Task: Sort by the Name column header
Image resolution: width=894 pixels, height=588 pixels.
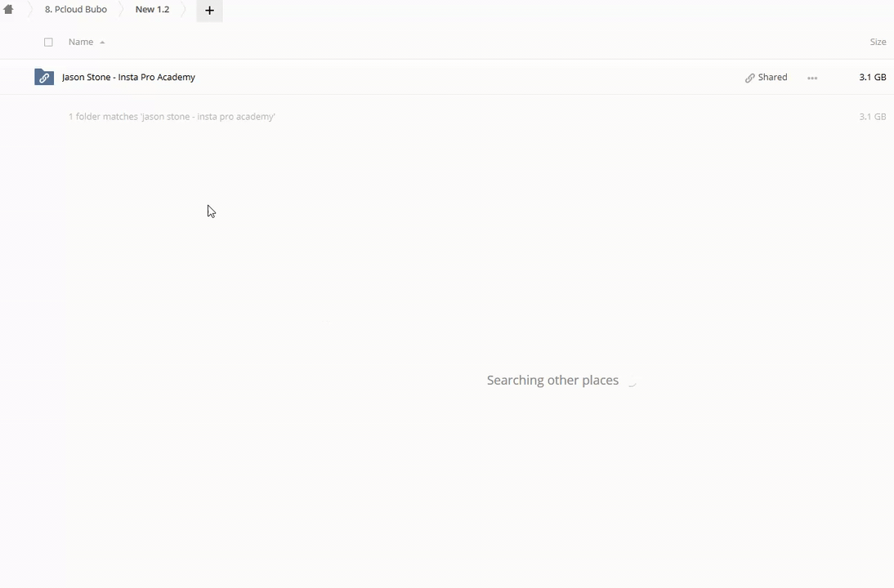Action: pos(80,42)
